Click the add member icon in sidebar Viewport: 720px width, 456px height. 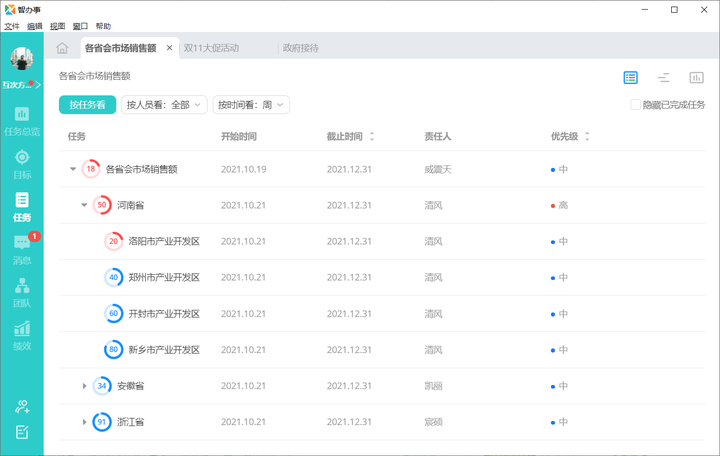click(22, 406)
